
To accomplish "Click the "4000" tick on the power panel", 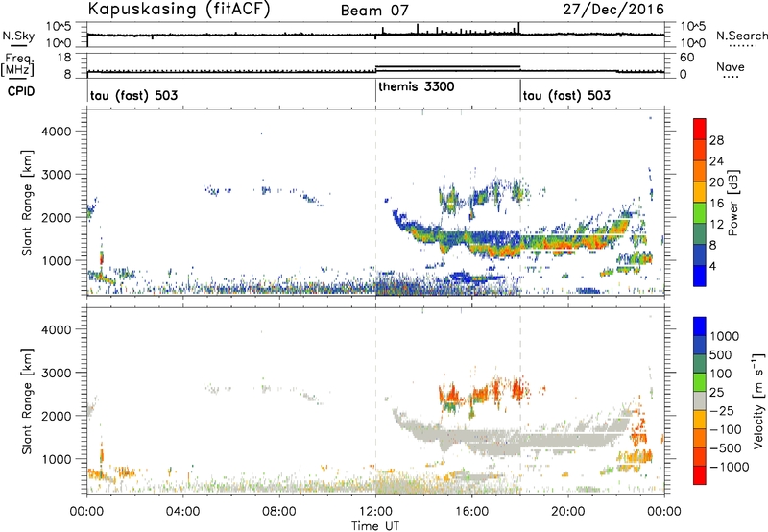I will click(56, 132).
